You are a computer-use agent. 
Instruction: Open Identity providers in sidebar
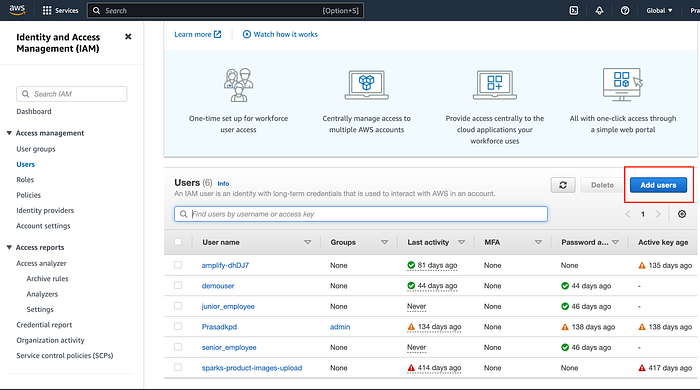click(x=45, y=211)
